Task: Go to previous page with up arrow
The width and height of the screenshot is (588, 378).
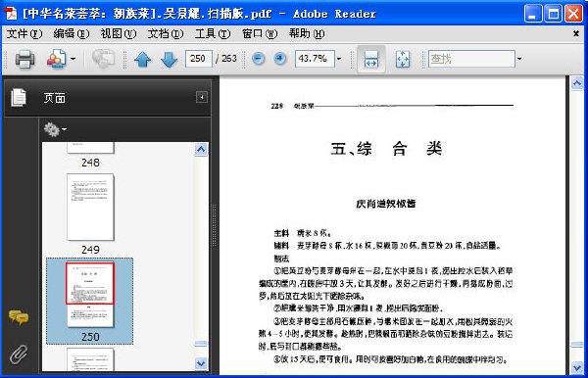Action: click(142, 59)
